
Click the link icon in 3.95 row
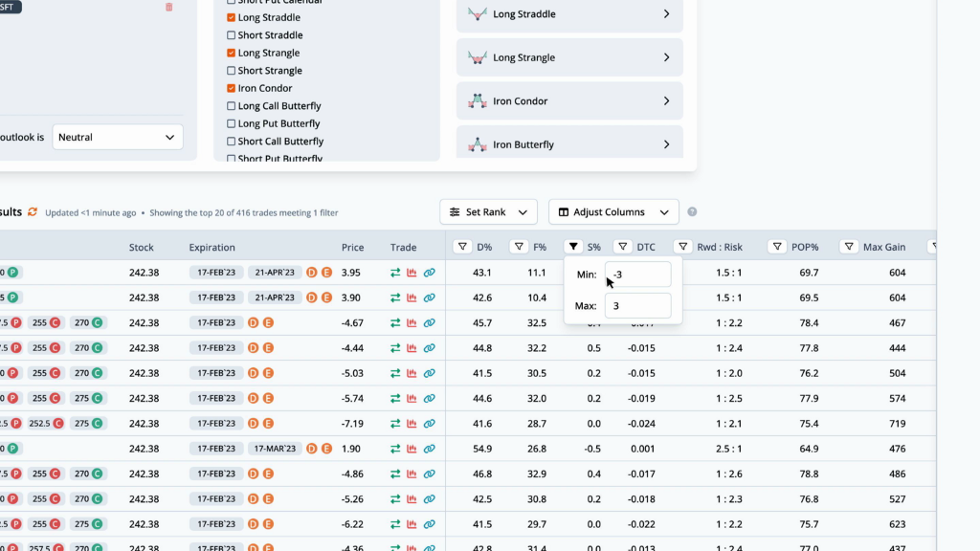[429, 273]
